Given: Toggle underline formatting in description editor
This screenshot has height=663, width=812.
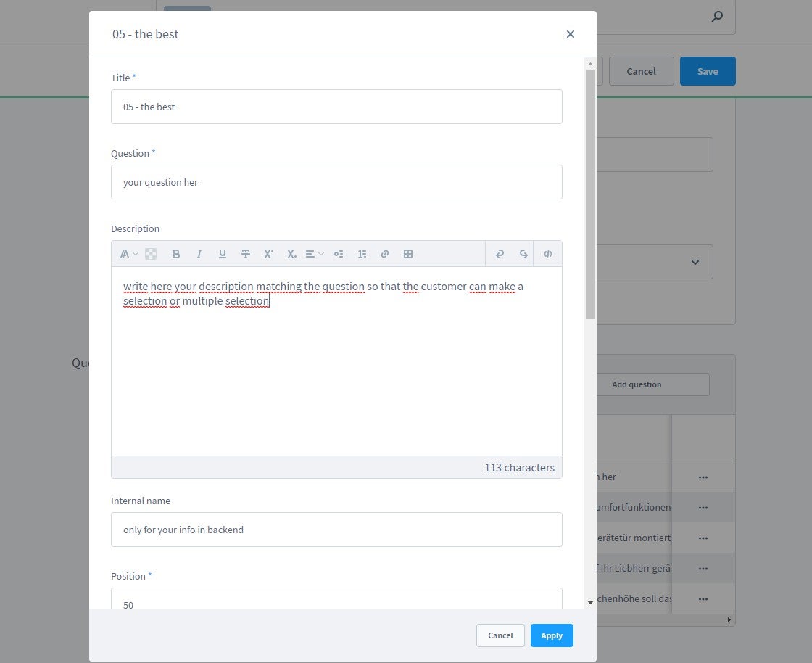Looking at the screenshot, I should click(222, 254).
